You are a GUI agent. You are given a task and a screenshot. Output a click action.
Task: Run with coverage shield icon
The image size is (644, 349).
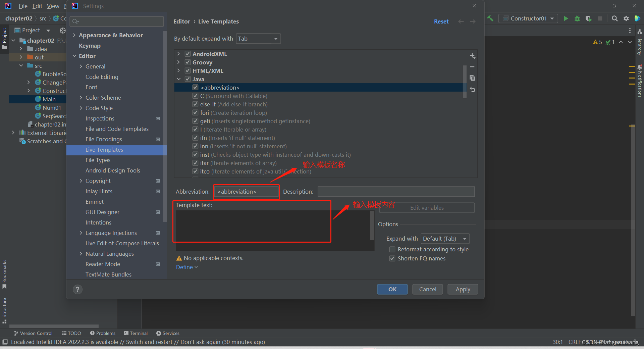(589, 18)
